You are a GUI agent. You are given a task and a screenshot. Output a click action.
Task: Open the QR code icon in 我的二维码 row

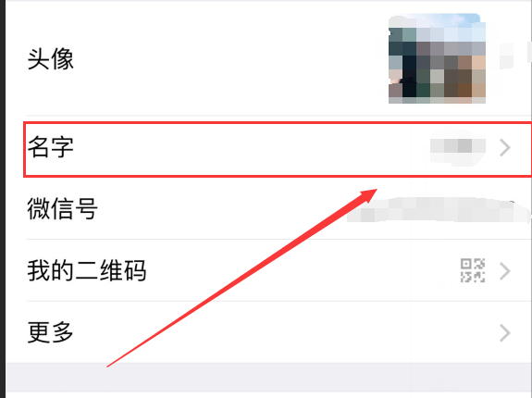coord(472,270)
